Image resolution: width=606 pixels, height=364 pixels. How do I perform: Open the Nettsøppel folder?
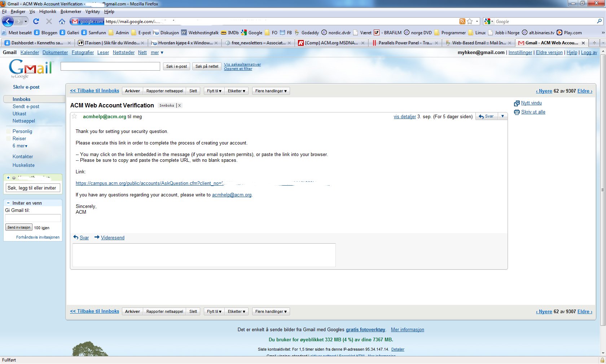click(x=24, y=121)
